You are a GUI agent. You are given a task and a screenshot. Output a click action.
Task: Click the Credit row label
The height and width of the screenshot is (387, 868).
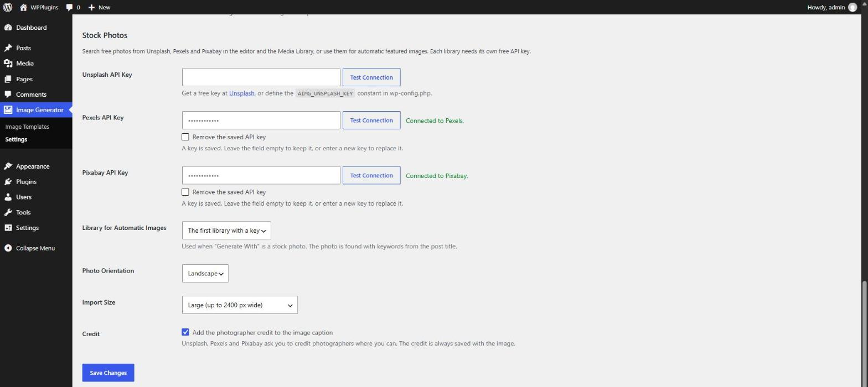pyautogui.click(x=91, y=334)
